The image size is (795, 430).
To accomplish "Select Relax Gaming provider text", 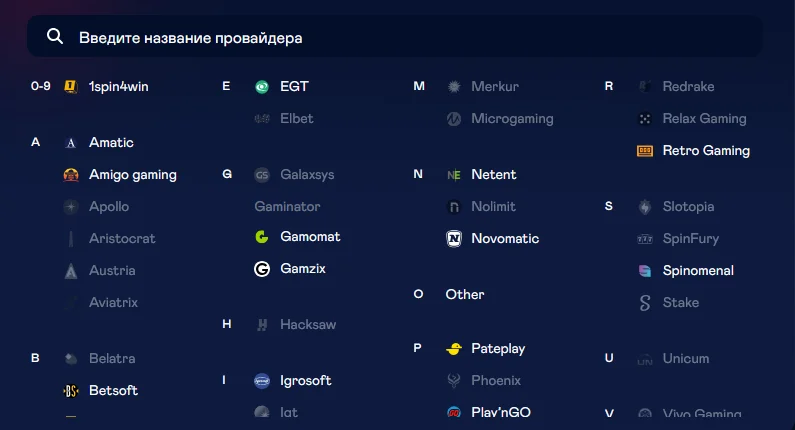I will point(704,119).
